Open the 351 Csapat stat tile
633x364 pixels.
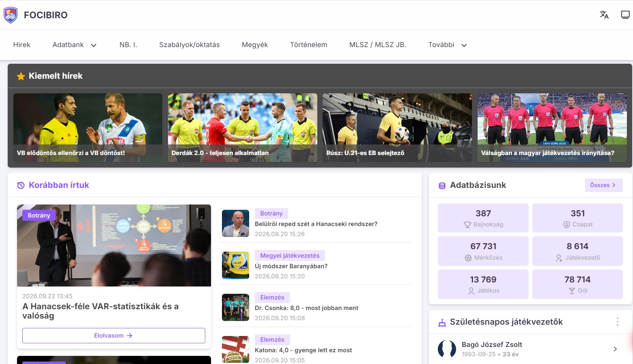[577, 218]
